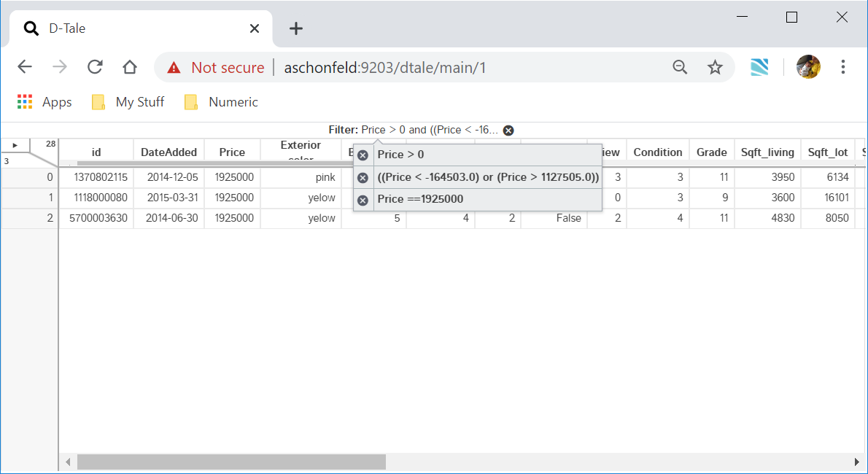868x474 pixels.
Task: Maximize the browser window
Action: point(791,18)
